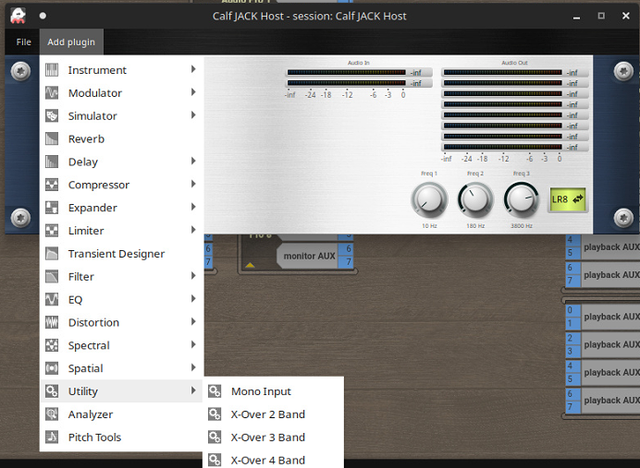Image resolution: width=640 pixels, height=468 pixels.
Task: Add the X-Over 4 Band plugin
Action: [x=273, y=459]
